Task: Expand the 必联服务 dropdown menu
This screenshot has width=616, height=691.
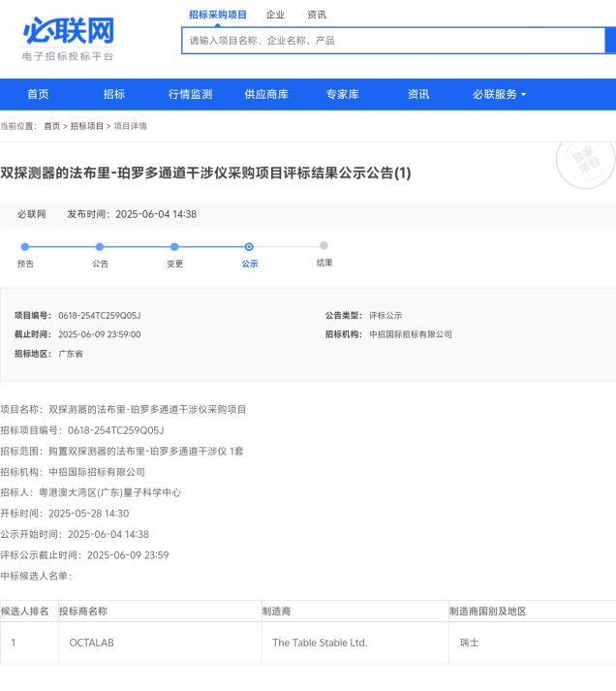Action: [x=500, y=94]
